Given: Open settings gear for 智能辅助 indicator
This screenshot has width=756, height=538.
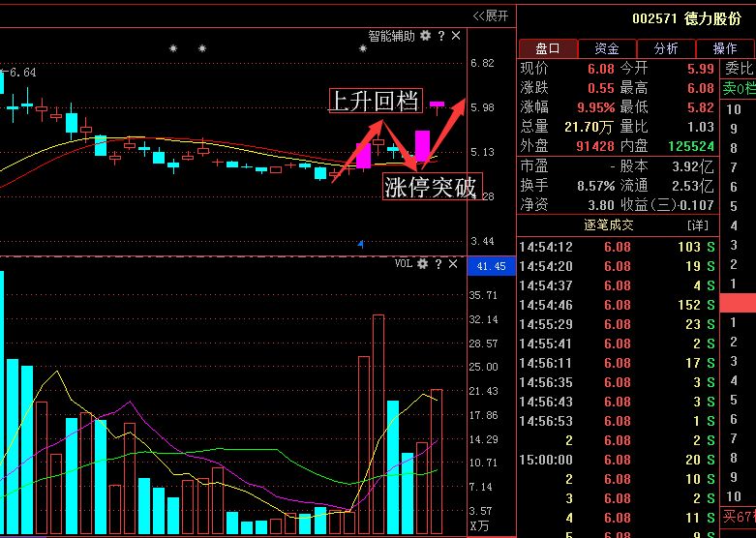Looking at the screenshot, I should [425, 36].
